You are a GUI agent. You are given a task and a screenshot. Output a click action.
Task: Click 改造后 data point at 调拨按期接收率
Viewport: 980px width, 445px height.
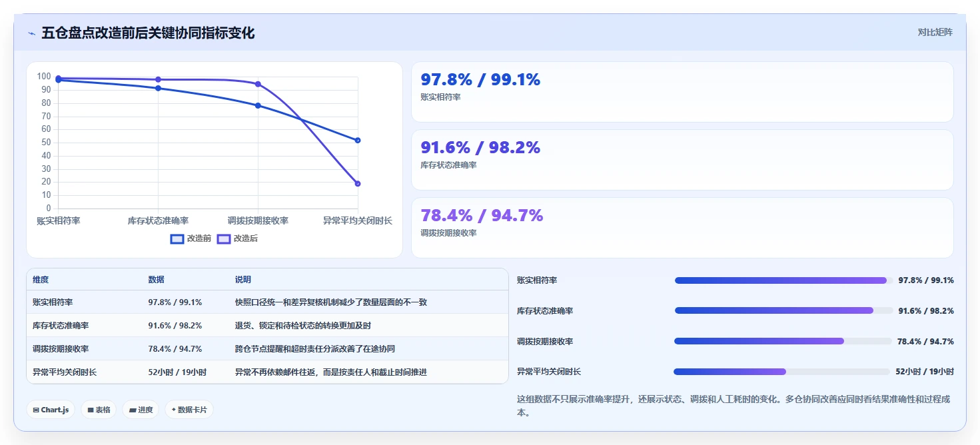258,84
